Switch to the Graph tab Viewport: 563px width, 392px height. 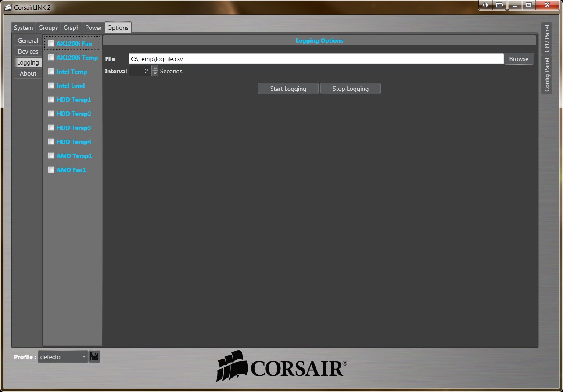click(x=72, y=28)
